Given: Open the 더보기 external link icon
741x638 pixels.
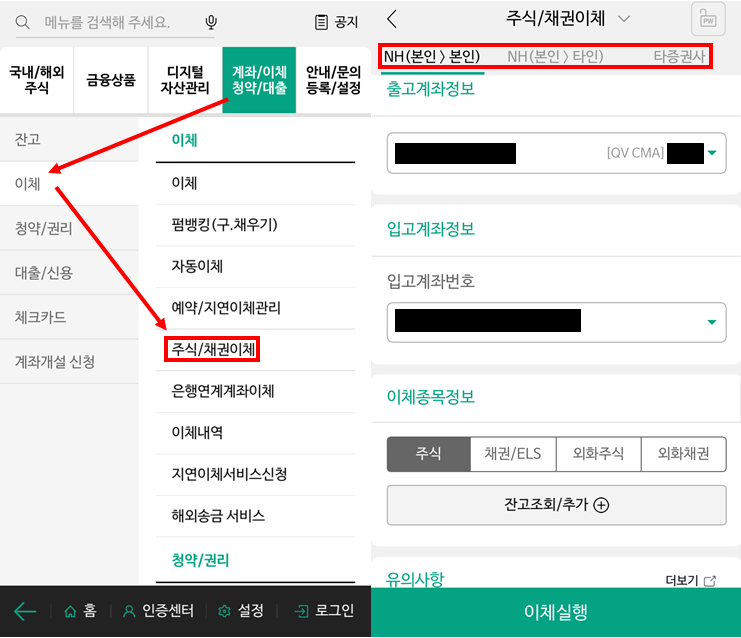Looking at the screenshot, I should (710, 581).
